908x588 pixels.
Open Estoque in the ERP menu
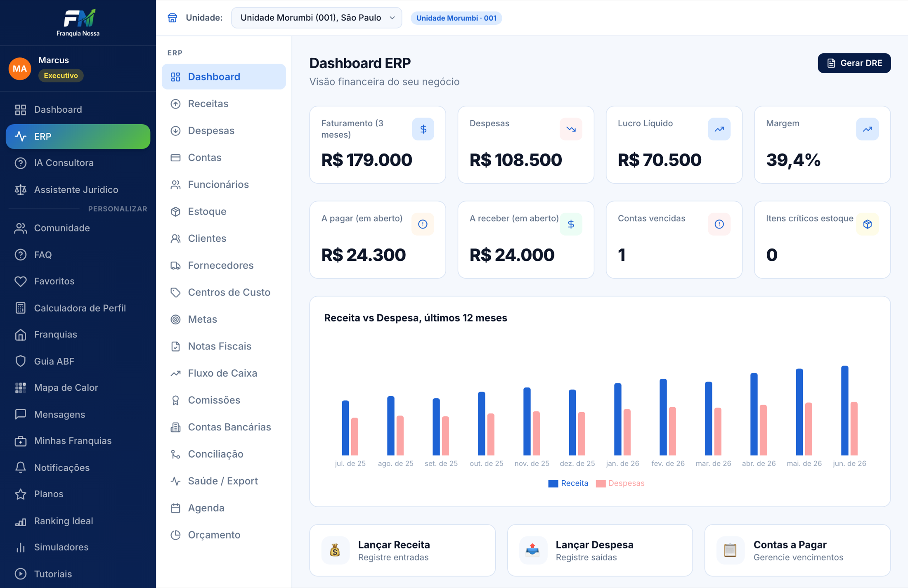click(224, 212)
